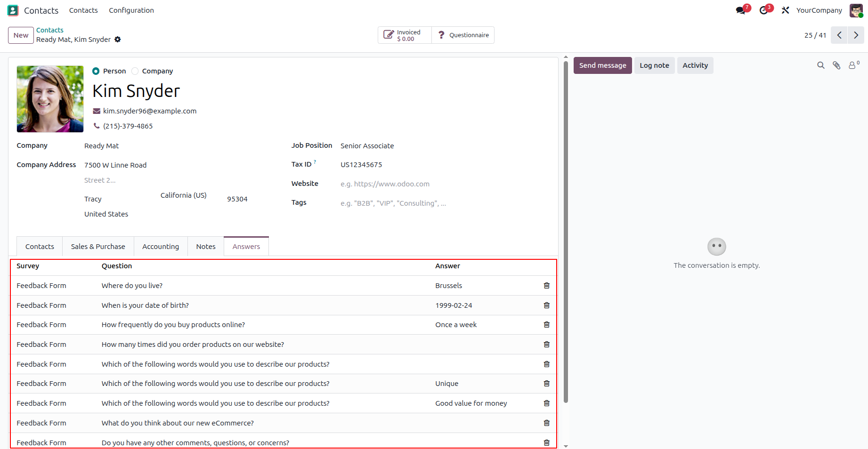Delete the Brussels answer row
Image resolution: width=868 pixels, height=449 pixels.
(547, 286)
